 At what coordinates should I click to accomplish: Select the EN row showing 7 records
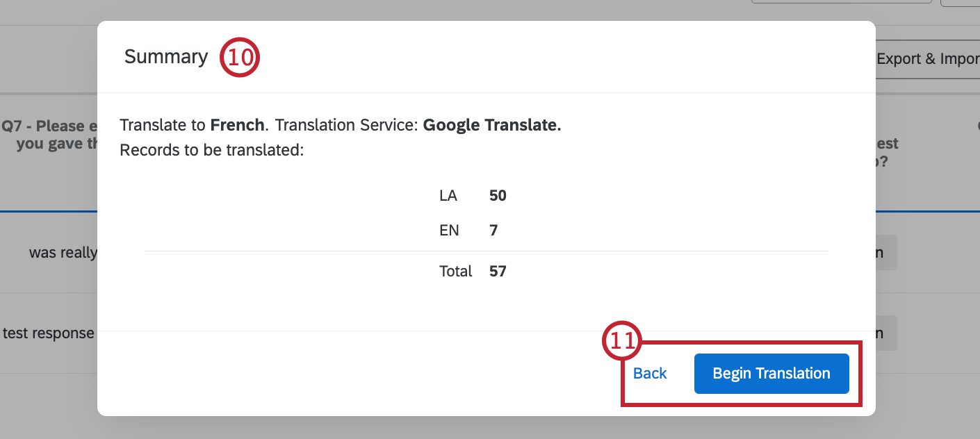click(449, 230)
